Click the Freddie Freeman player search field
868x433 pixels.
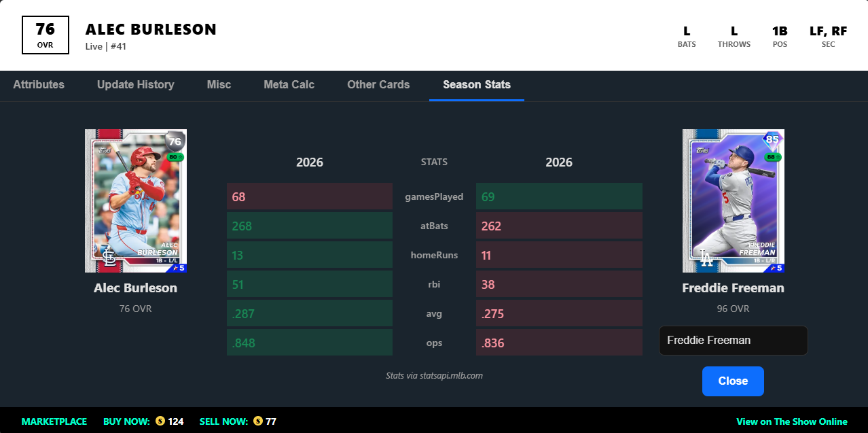(734, 341)
